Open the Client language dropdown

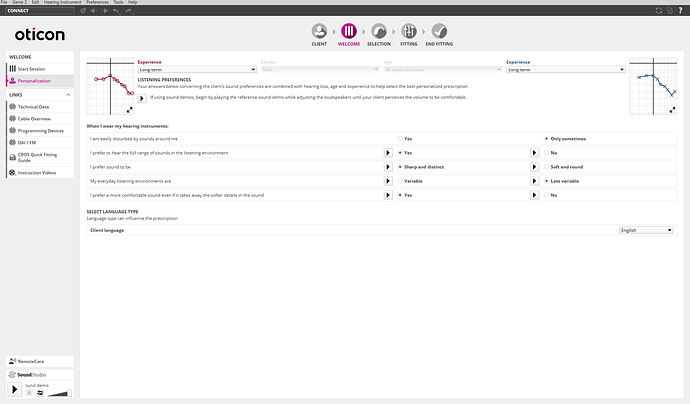[x=646, y=230]
